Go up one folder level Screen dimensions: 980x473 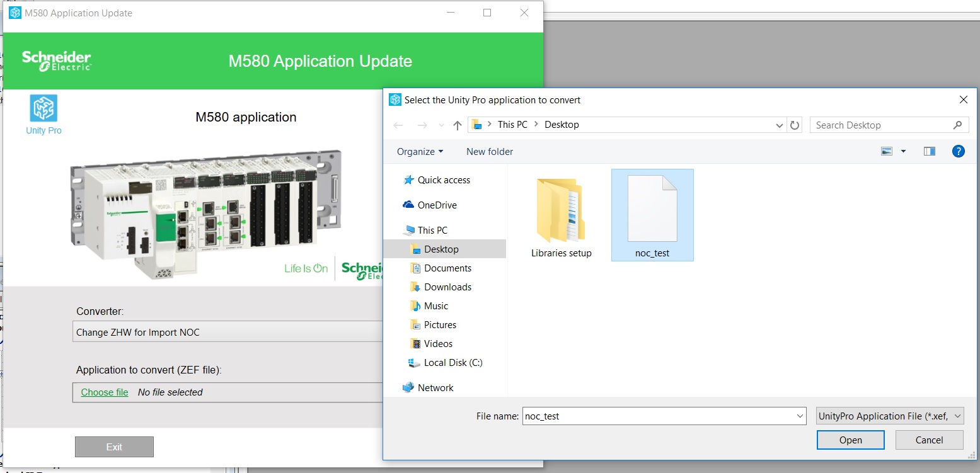[458, 125]
